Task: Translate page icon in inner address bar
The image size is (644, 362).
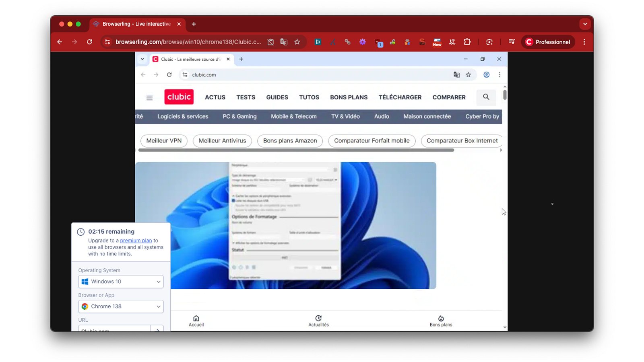Action: 456,75
